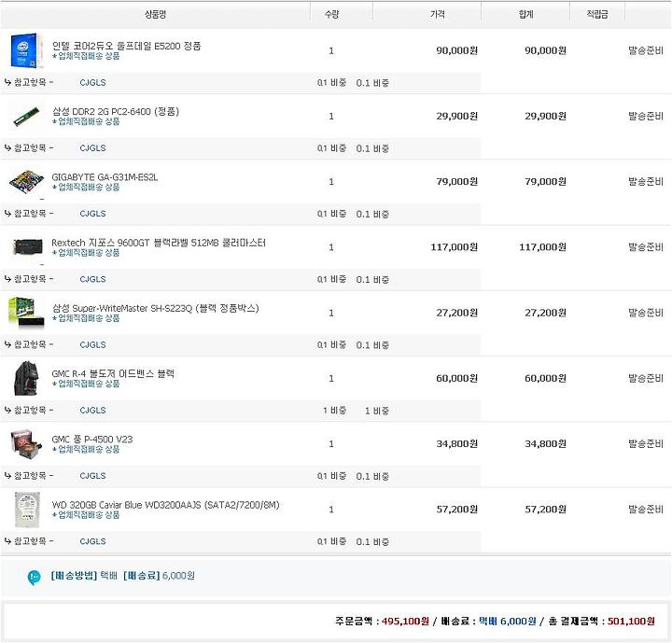Open the GIGABYTE GA-G31M-ES2L motherboard thumbnail
The image size is (672, 643).
click(x=26, y=182)
